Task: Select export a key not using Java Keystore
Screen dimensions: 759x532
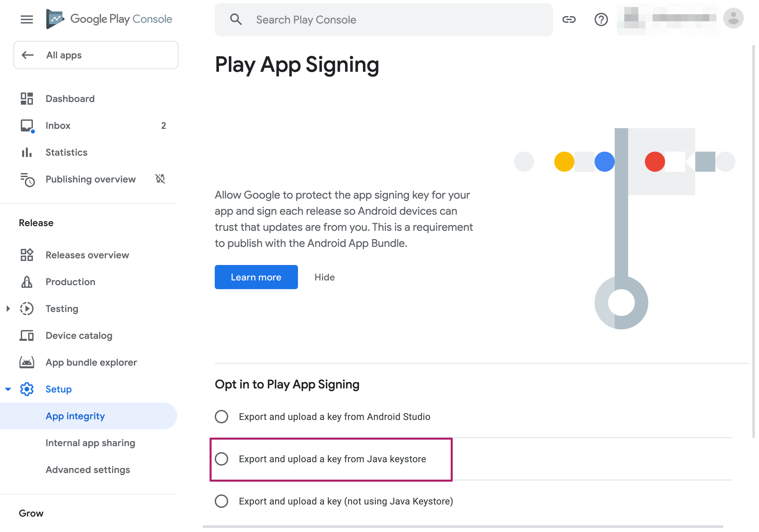Action: pos(221,501)
